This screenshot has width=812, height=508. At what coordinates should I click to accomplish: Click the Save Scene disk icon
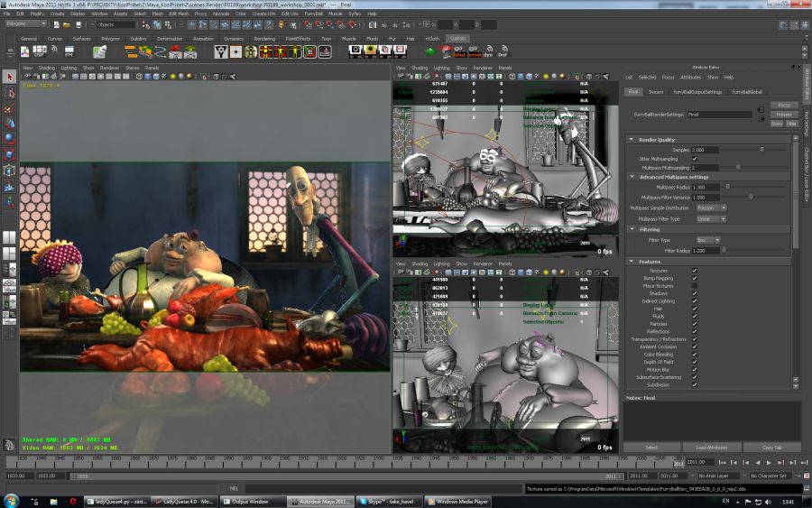click(78, 24)
